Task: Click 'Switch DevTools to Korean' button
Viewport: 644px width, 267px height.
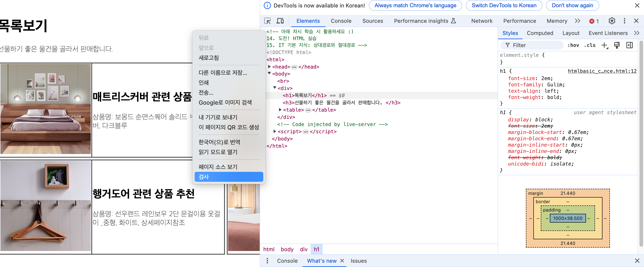Action: click(504, 5)
